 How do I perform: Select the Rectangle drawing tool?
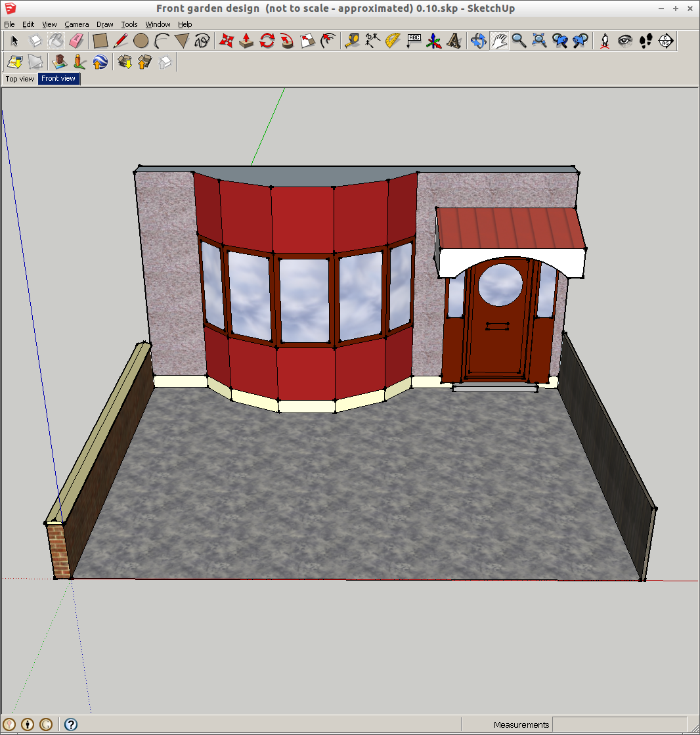pyautogui.click(x=100, y=41)
